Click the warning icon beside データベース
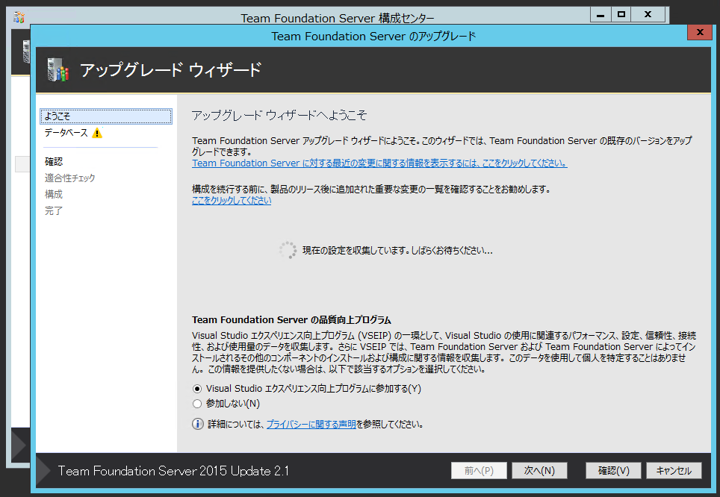 (97, 133)
